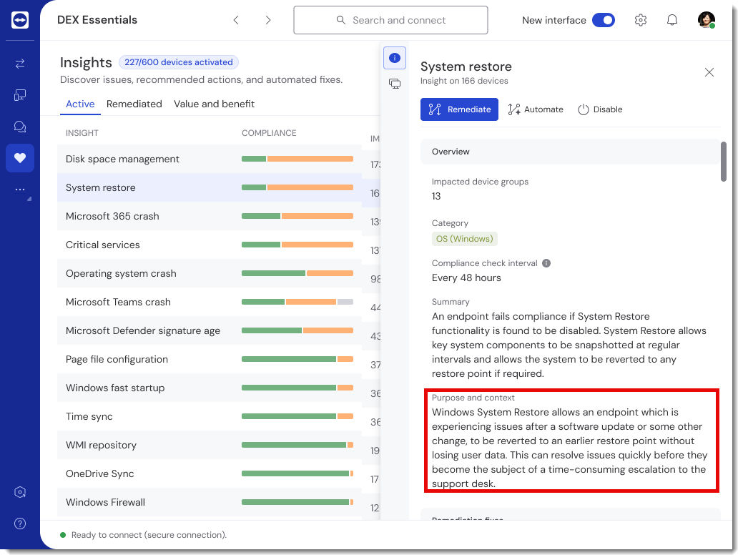This screenshot has width=743, height=560.
Task: Go forward with the right chevron
Action: tap(268, 20)
